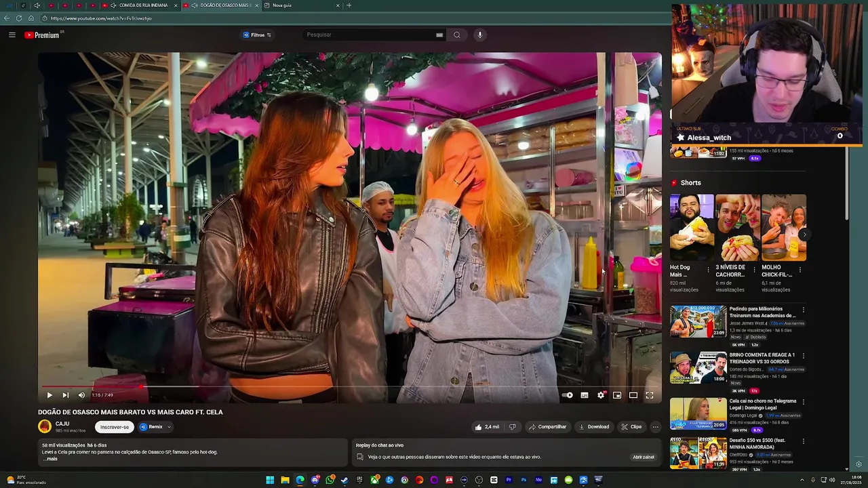Open the on-screen keyboard in search box
This screenshot has height=488, width=868.
coord(439,35)
